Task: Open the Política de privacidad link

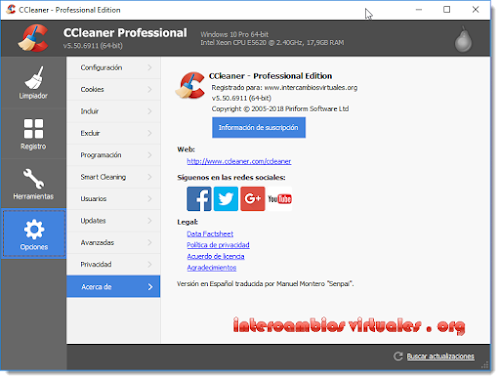Action: pyautogui.click(x=218, y=245)
